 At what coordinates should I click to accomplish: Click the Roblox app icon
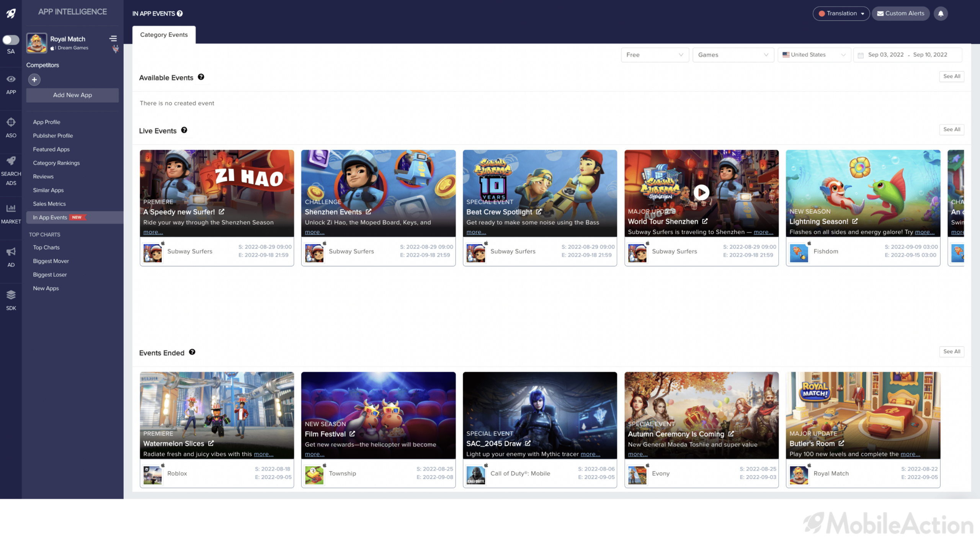[x=152, y=475]
